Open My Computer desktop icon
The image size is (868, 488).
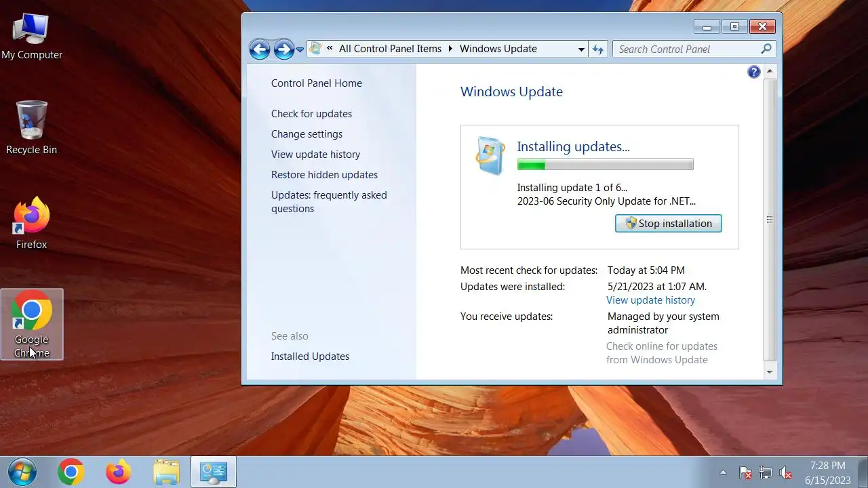pyautogui.click(x=31, y=36)
